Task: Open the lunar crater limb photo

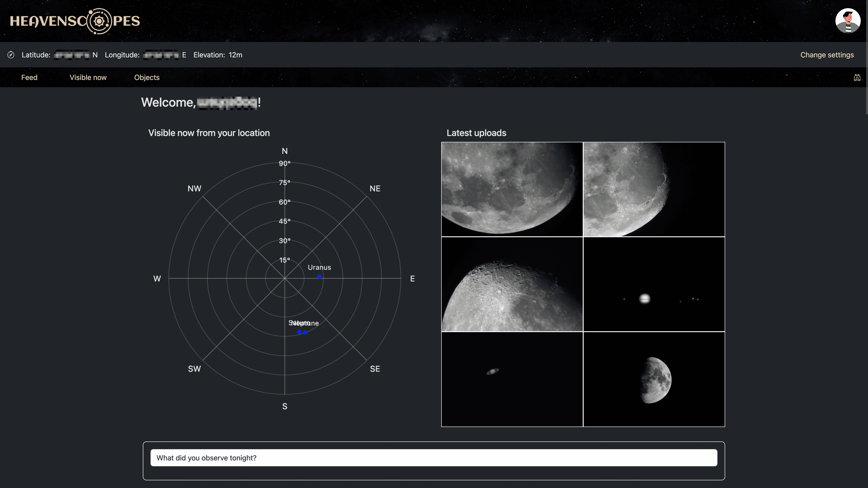Action: (x=512, y=284)
